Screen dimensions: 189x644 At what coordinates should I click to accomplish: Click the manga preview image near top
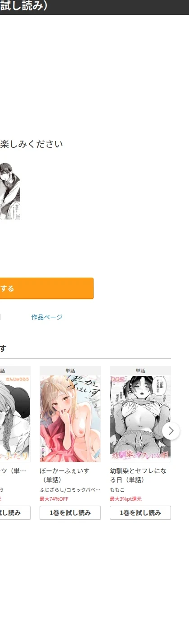tap(10, 191)
